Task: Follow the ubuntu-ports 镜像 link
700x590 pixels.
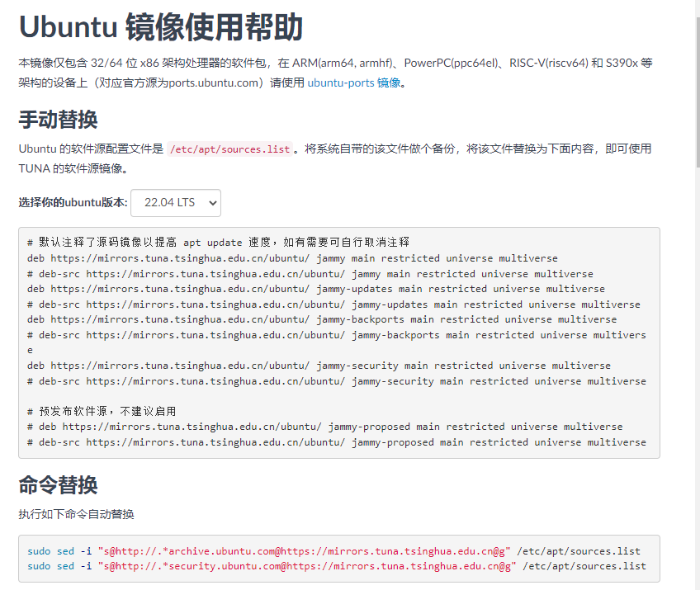Action: click(x=354, y=83)
